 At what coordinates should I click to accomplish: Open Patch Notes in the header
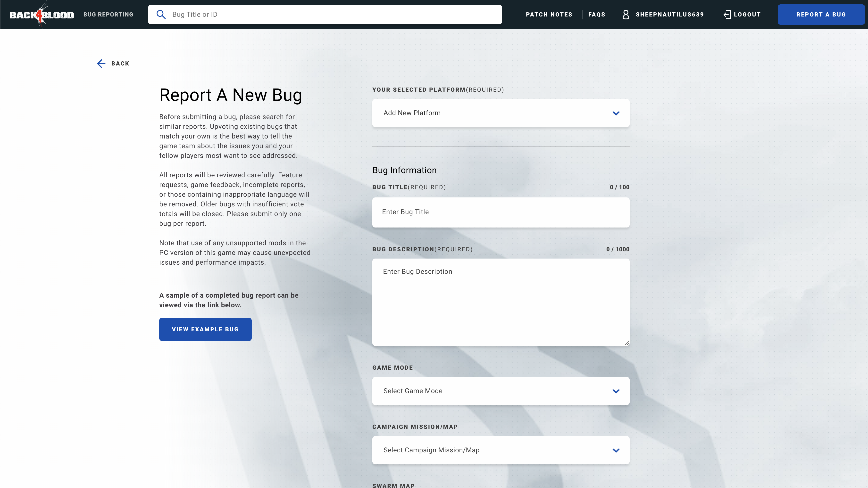point(549,15)
